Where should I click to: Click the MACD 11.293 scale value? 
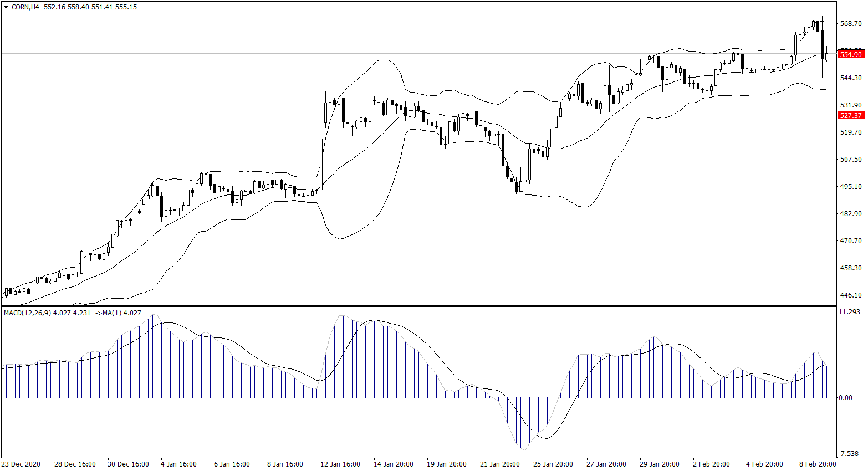pyautogui.click(x=850, y=313)
